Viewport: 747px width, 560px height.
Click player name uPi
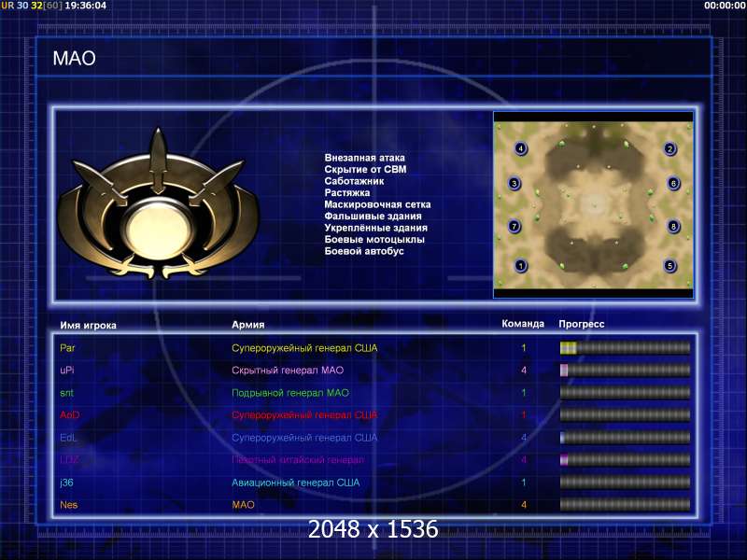66,370
